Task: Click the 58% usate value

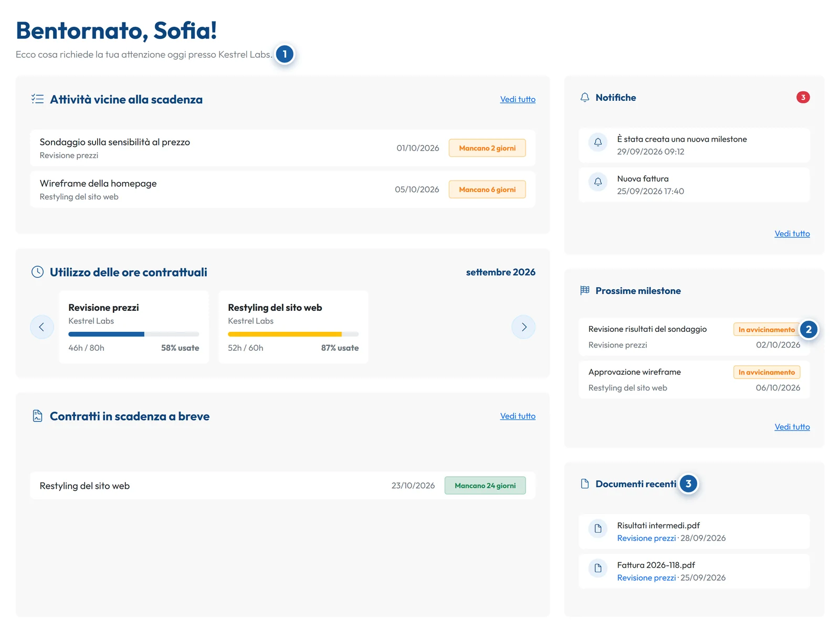Action: [x=180, y=348]
